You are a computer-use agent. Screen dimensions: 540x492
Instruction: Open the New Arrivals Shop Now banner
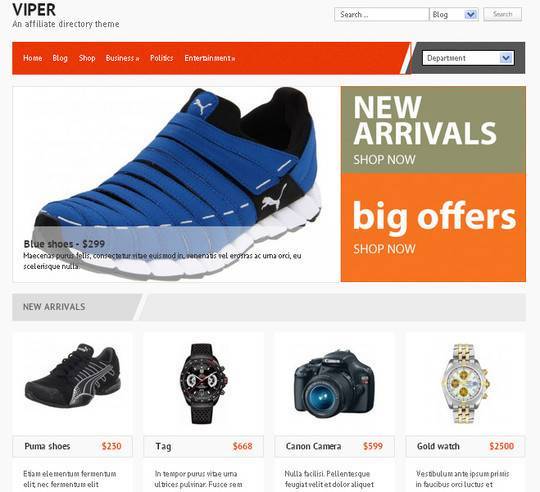pyautogui.click(x=433, y=129)
